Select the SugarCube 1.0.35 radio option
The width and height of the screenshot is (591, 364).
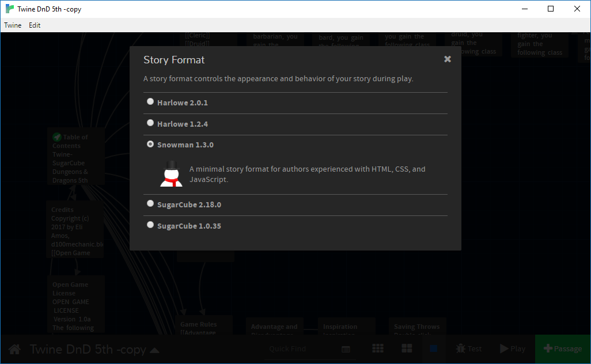point(150,225)
